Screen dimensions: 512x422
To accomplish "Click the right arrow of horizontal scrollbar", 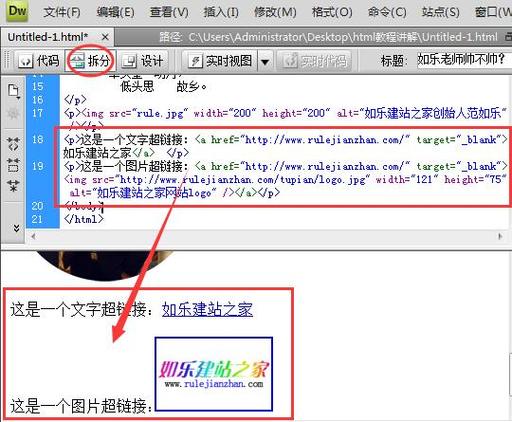I will [x=500, y=236].
